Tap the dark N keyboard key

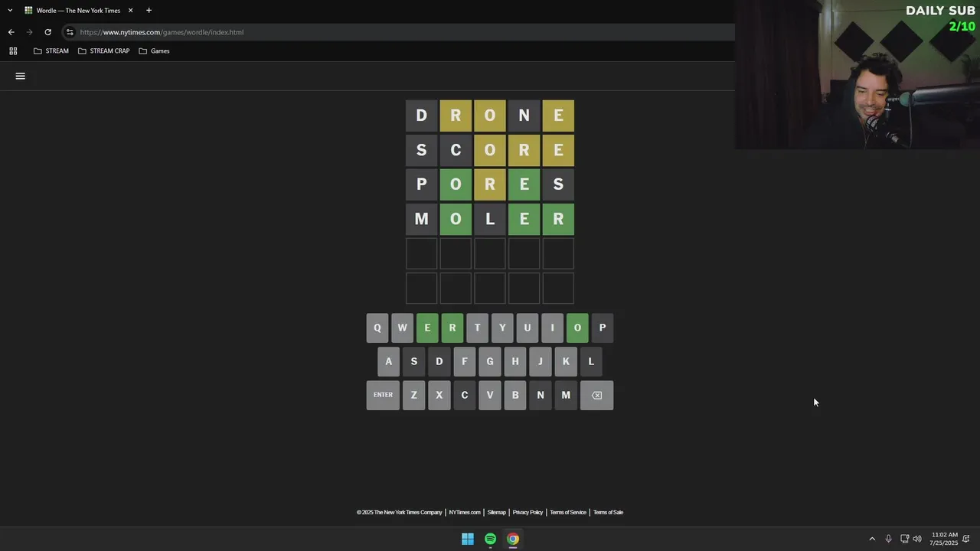541,395
